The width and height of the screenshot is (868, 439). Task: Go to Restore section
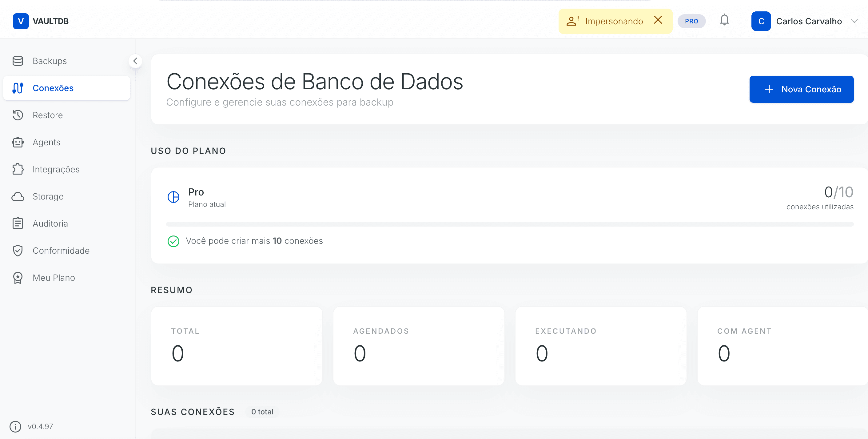click(67, 115)
